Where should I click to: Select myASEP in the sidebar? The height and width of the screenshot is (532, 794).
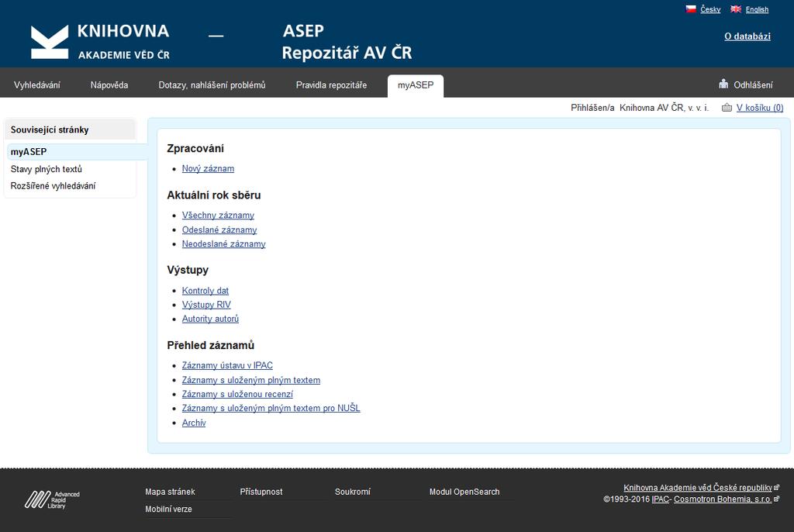(29, 151)
